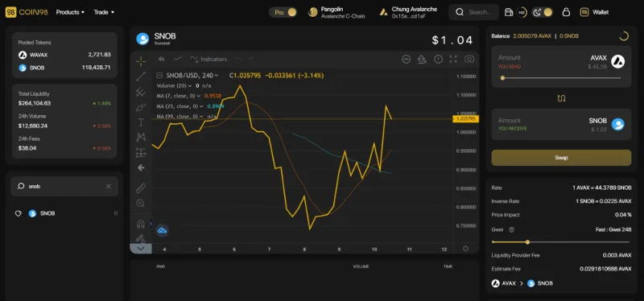644x301 pixels.
Task: Collapse the drawing toolbar chevron
Action: tap(141, 249)
